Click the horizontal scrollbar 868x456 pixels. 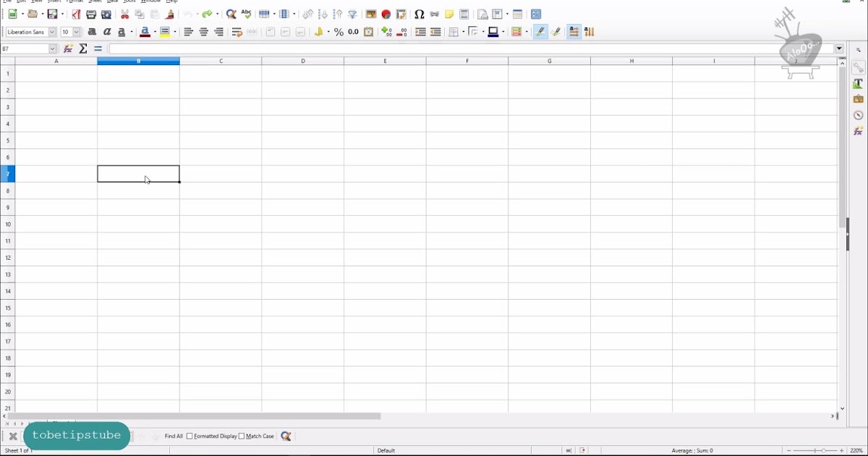click(x=194, y=416)
